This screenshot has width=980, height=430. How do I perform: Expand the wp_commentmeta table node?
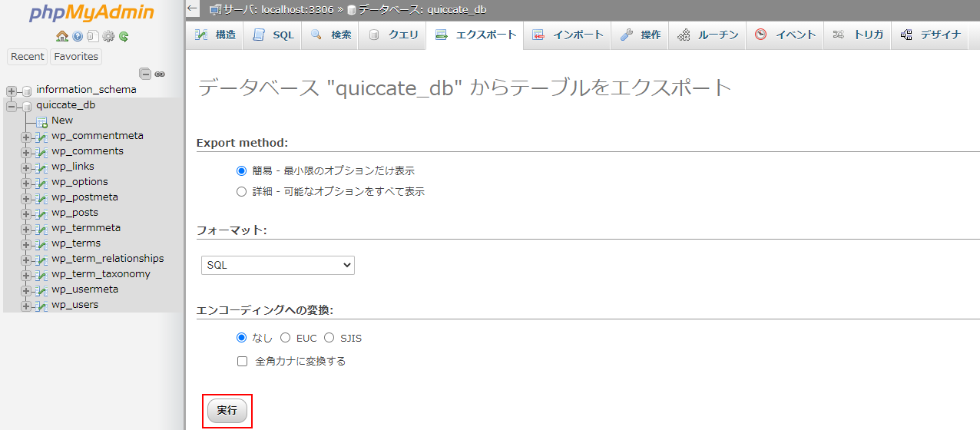26,137
